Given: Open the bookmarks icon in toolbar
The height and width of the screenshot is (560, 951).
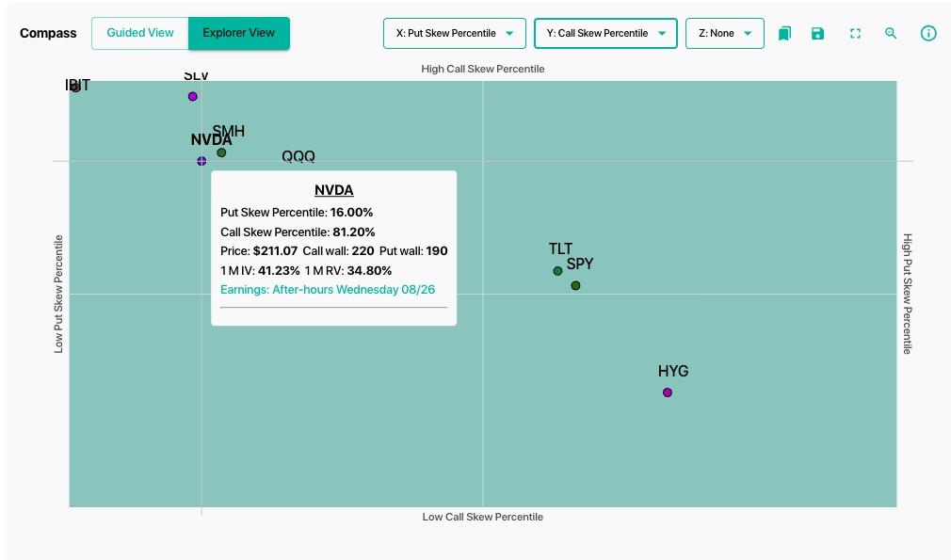Looking at the screenshot, I should 784,33.
